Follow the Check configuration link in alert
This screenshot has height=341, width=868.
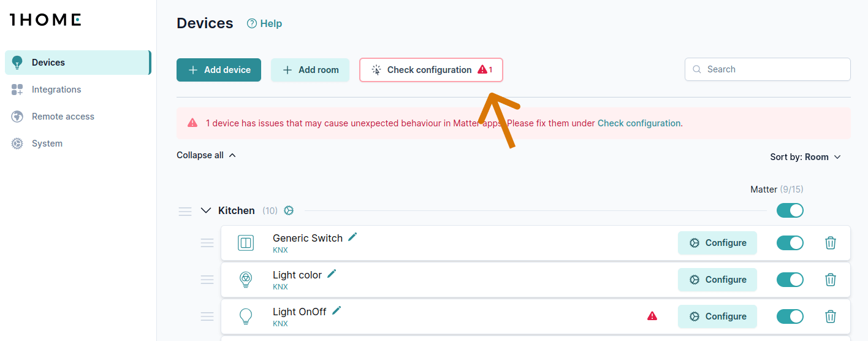click(639, 123)
